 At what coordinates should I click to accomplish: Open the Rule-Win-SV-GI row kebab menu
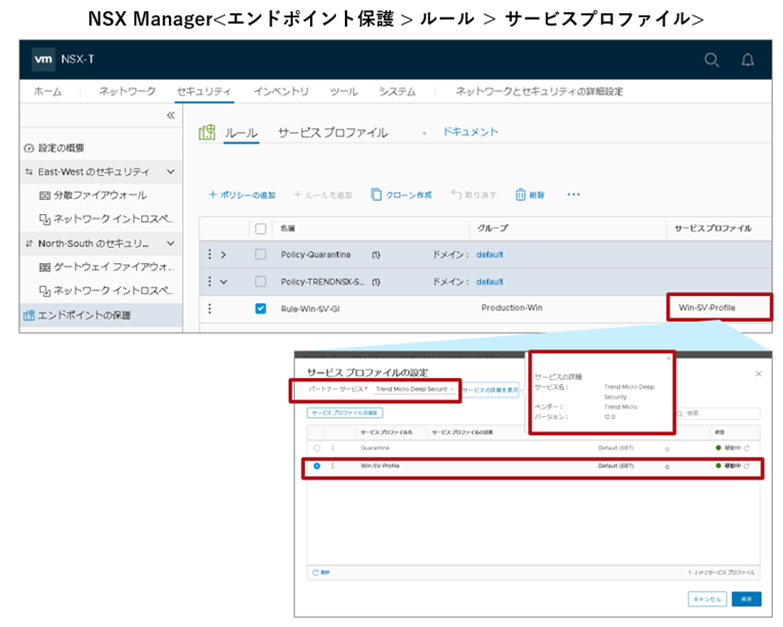(210, 308)
